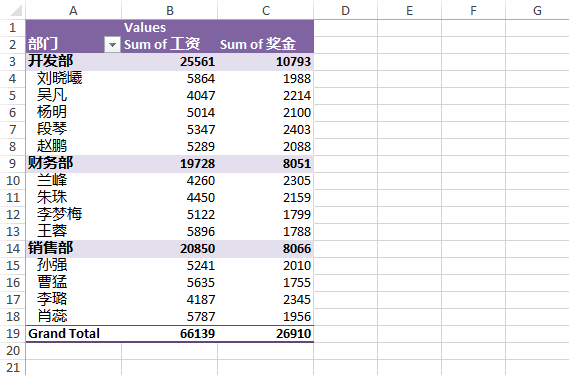Select column F header
Viewport: 569px width, 375px height.
[x=473, y=11]
